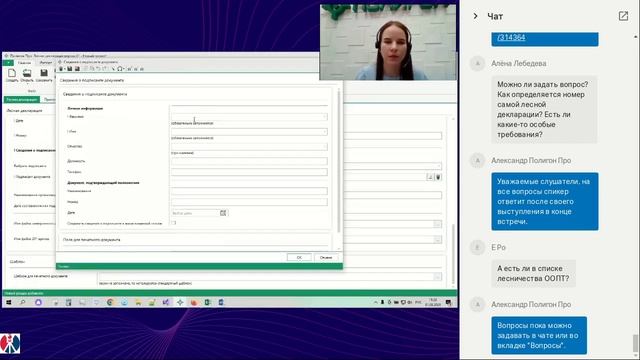Click Алёна Лебедева's name in the chat

click(x=519, y=64)
